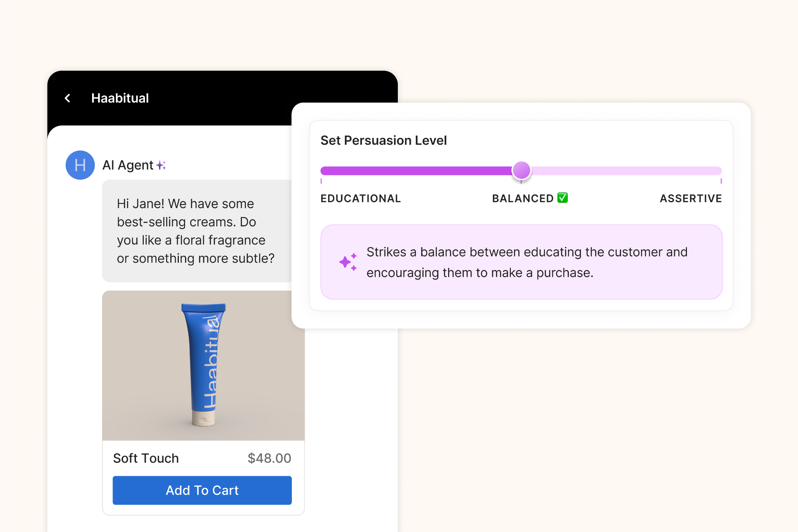Select the Assertive persuasion label

[690, 198]
